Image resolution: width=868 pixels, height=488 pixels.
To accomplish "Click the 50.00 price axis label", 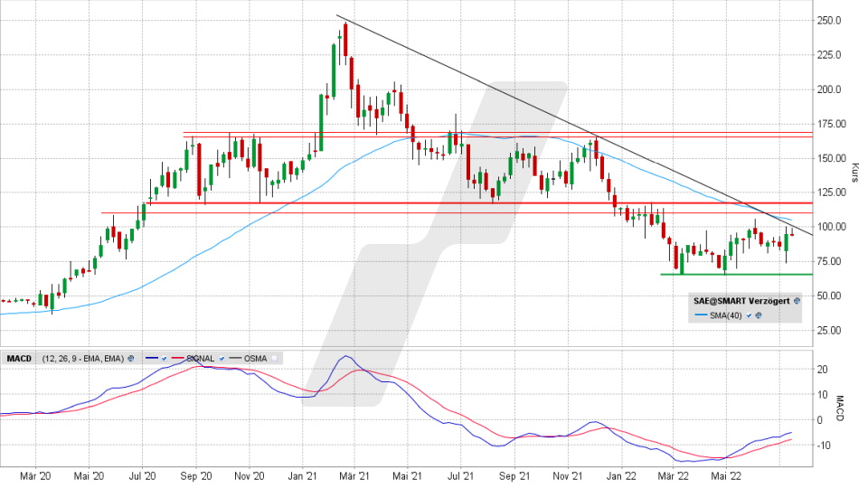I will click(x=829, y=296).
